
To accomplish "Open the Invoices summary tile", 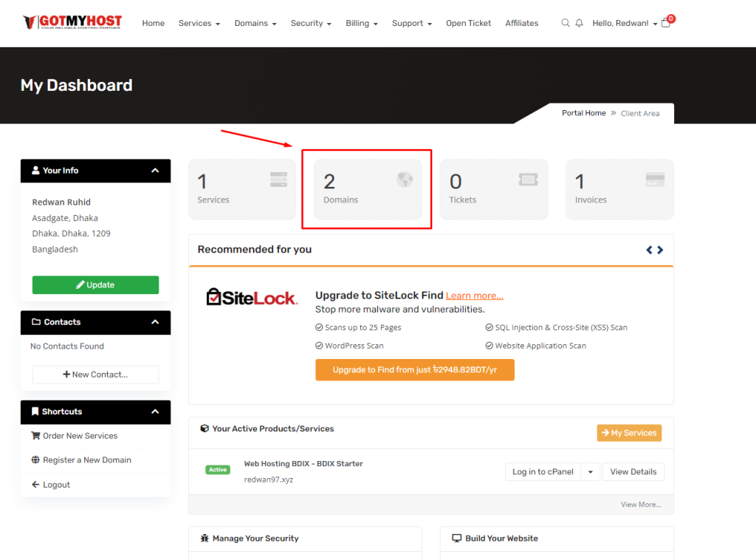I will click(x=619, y=189).
